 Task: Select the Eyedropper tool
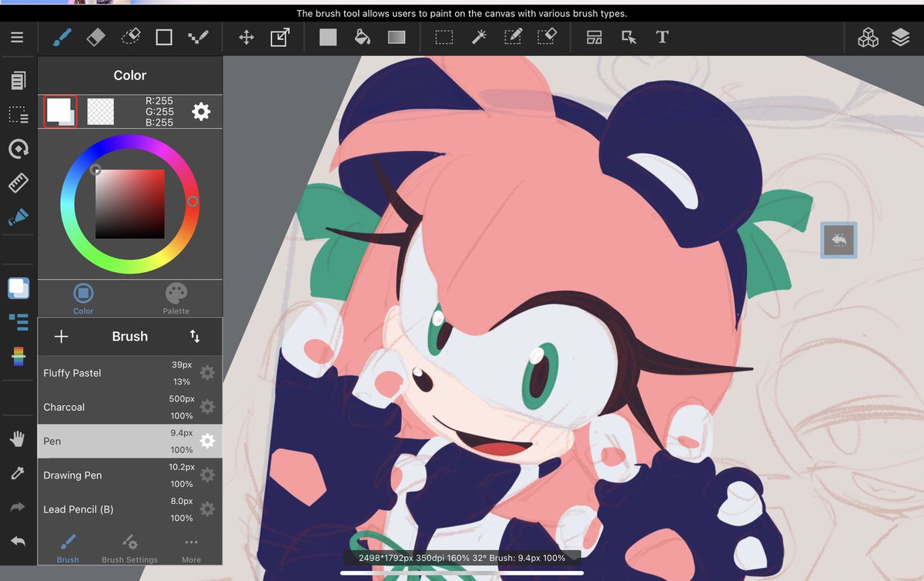pos(17,473)
